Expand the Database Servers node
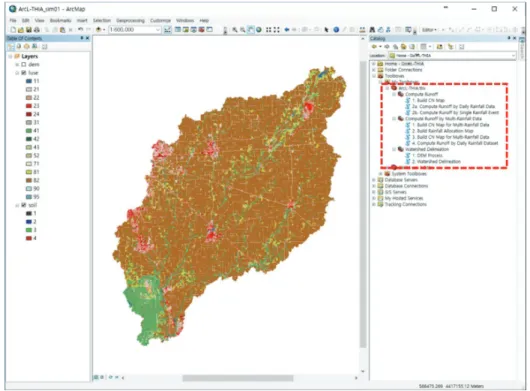This screenshot has height=391, width=530. (374, 180)
